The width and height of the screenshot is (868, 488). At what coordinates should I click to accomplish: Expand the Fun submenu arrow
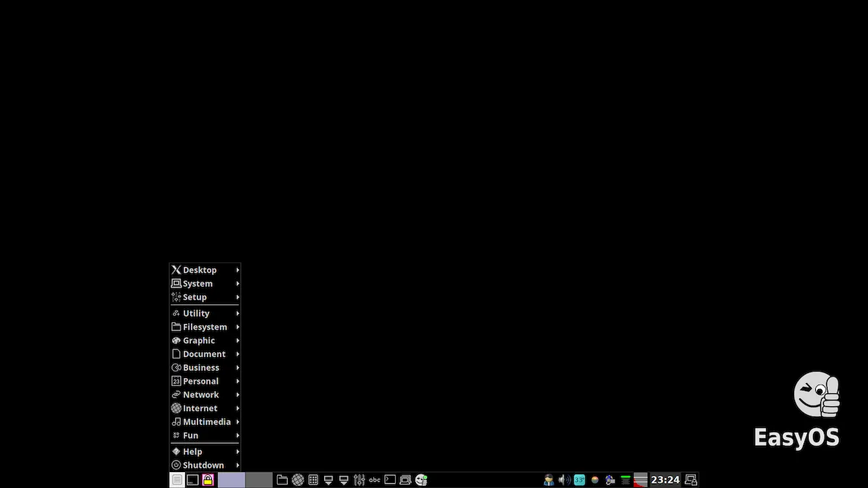click(x=237, y=435)
